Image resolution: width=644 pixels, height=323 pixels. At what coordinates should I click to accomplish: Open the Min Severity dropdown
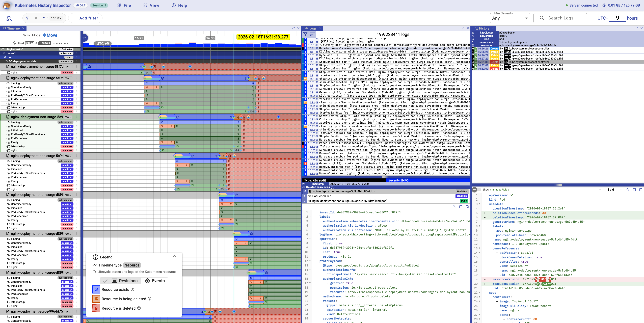(x=510, y=18)
